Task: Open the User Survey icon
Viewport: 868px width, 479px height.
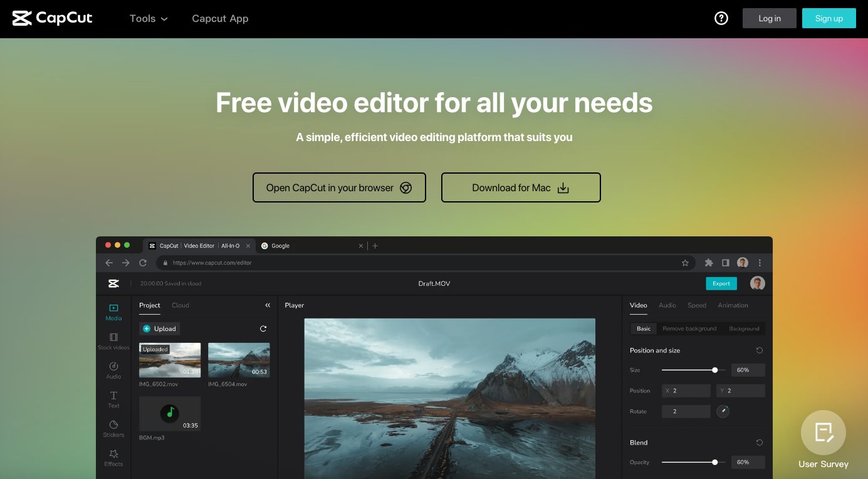Action: [x=824, y=433]
